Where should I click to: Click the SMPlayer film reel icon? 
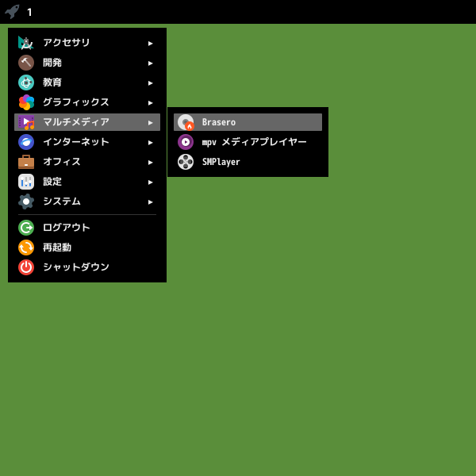(x=186, y=162)
